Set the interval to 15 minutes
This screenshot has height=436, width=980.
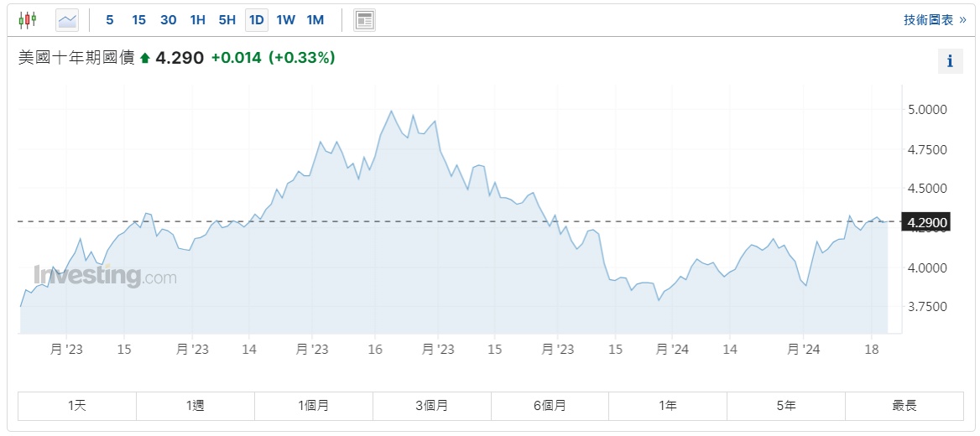(138, 20)
